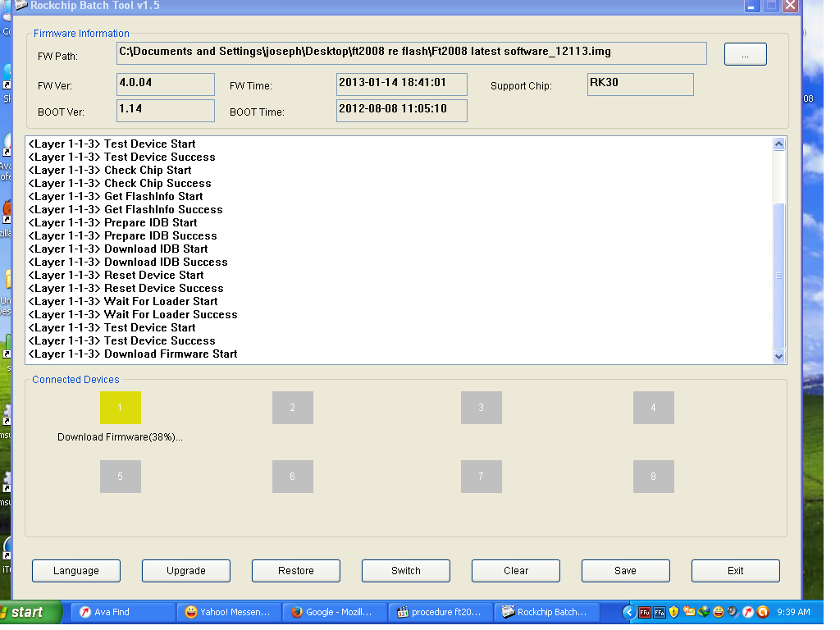The image size is (840, 630).
Task: Select the gray device slot 4
Action: [653, 408]
